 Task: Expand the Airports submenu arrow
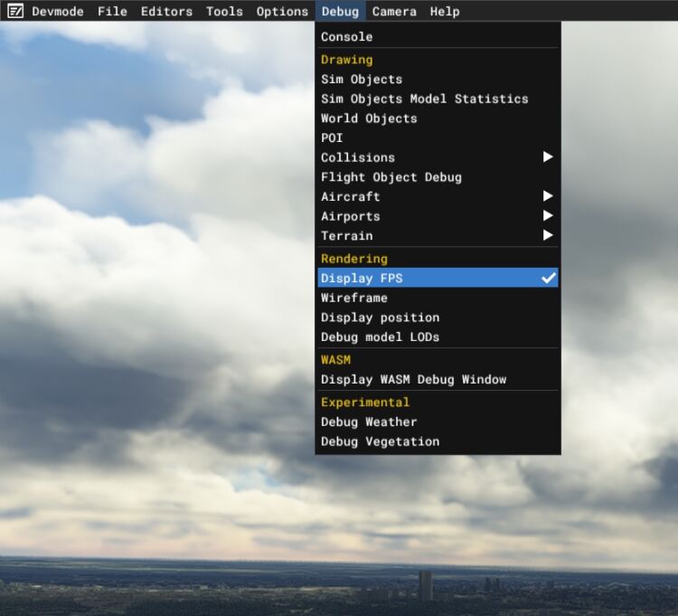click(x=548, y=216)
